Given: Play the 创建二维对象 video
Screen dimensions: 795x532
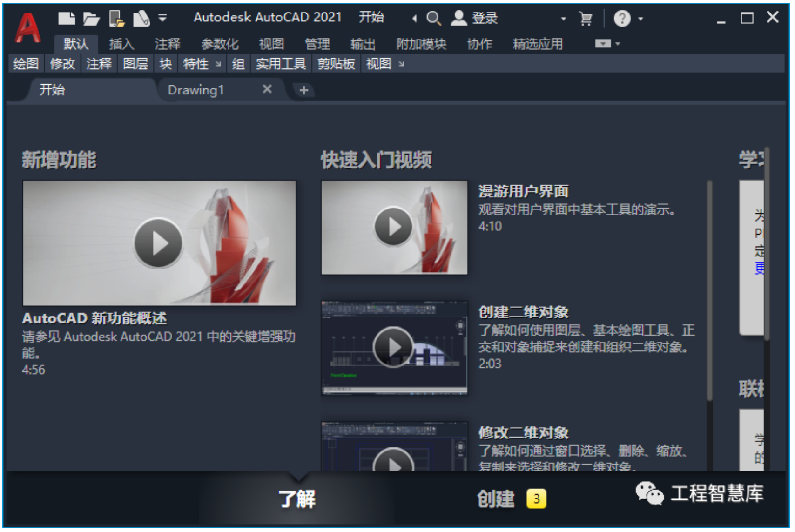Looking at the screenshot, I should tap(394, 347).
